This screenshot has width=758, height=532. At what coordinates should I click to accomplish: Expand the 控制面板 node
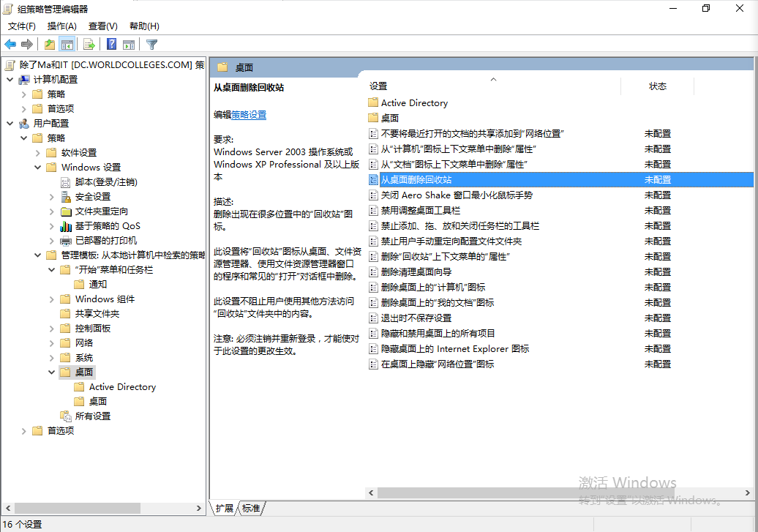coord(52,329)
